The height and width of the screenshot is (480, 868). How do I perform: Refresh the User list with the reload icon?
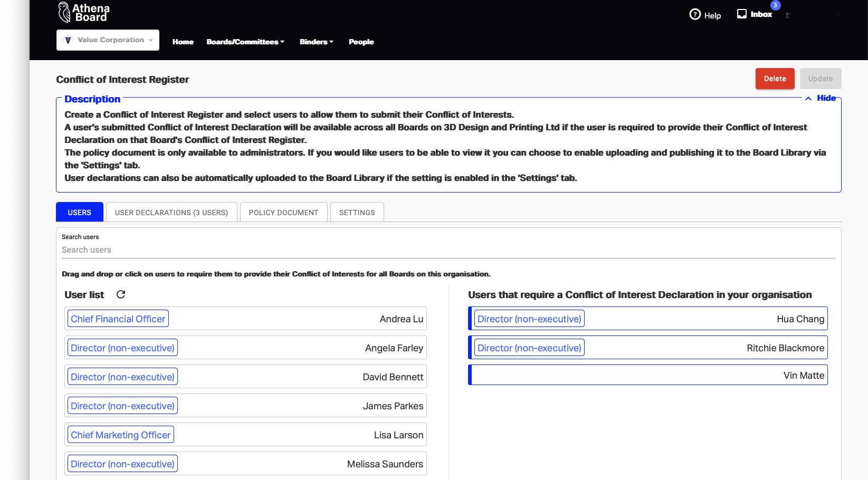(x=121, y=294)
